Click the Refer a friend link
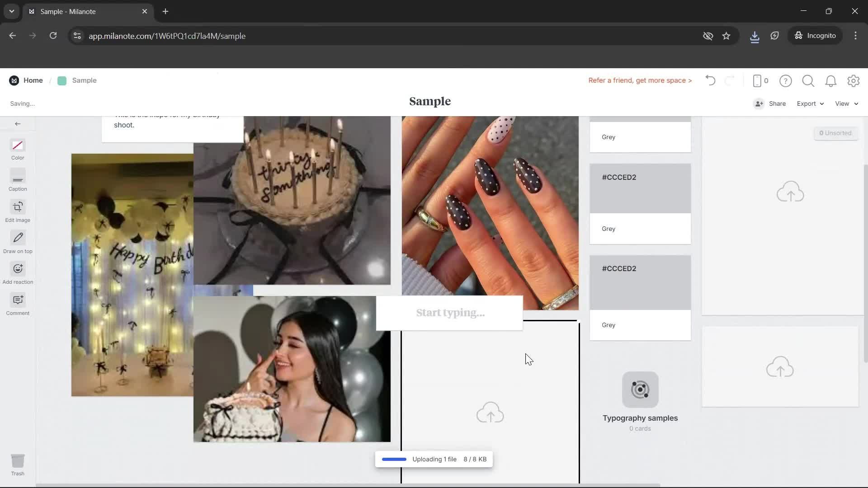The image size is (868, 488). tap(640, 80)
